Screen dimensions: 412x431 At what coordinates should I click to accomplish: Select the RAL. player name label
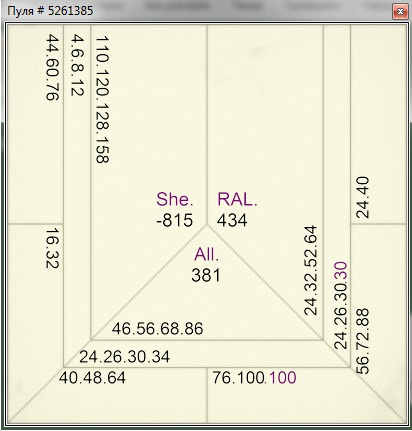(x=237, y=199)
